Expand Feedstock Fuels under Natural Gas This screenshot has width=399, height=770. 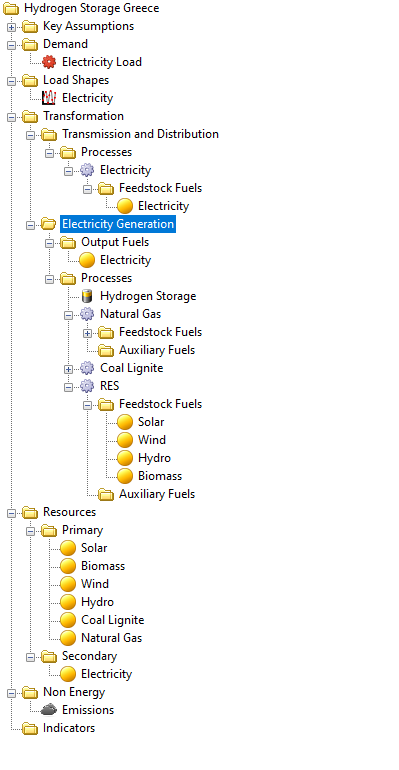click(87, 333)
